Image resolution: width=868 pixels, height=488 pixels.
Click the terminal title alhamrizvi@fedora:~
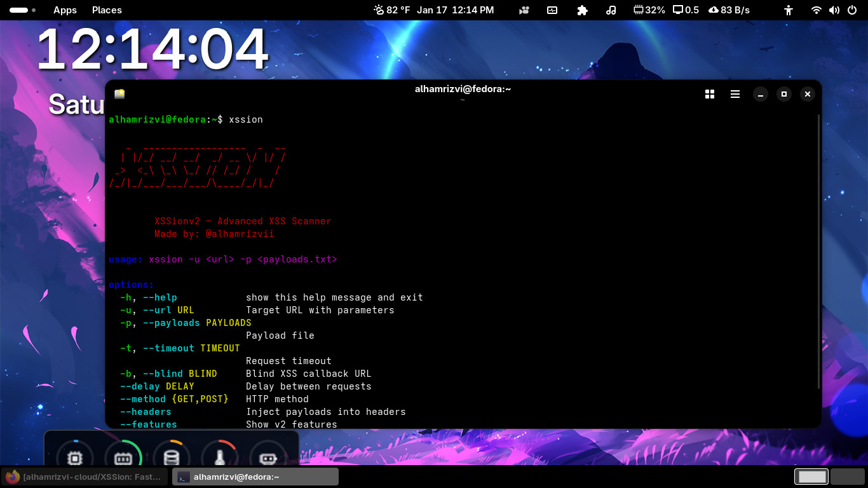[x=463, y=89]
